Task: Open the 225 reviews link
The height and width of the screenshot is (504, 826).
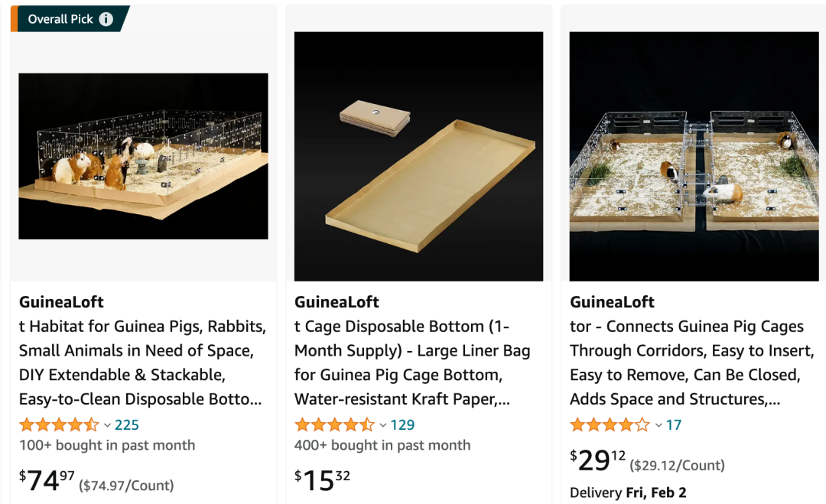Action: click(x=127, y=424)
